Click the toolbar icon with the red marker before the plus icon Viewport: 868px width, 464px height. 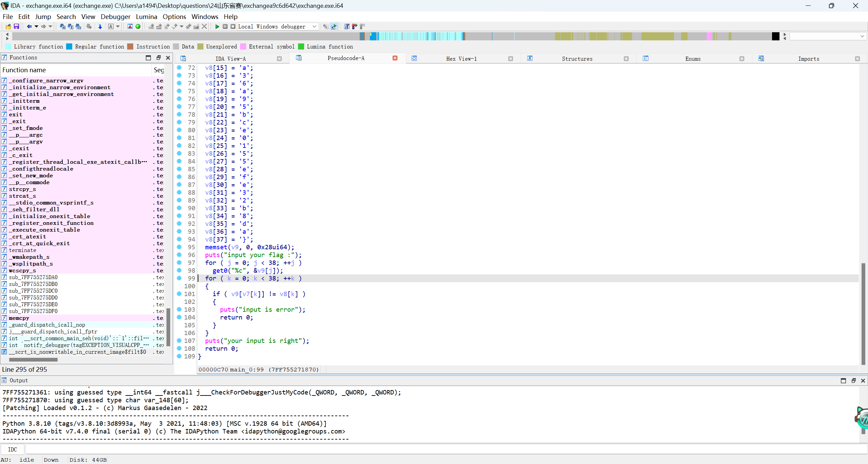point(347,26)
